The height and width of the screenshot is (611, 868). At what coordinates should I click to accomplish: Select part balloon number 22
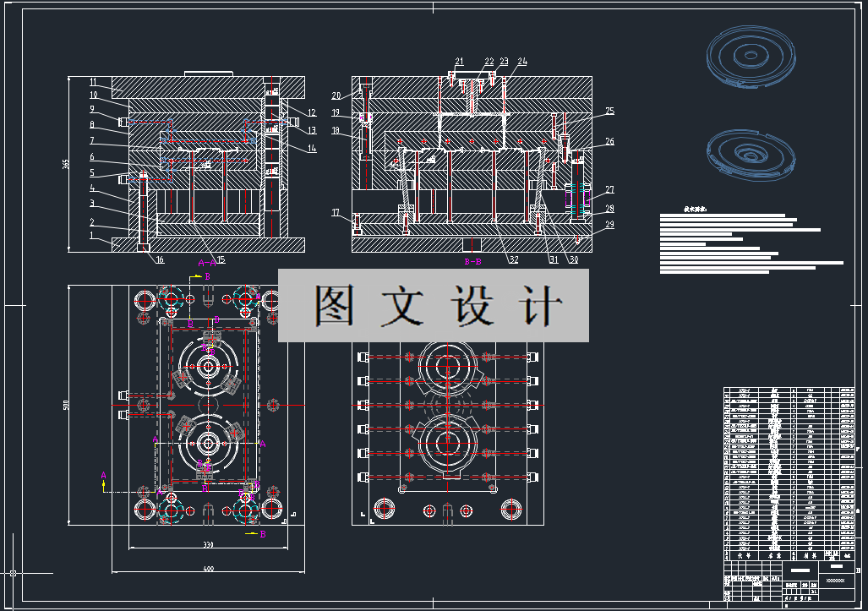click(489, 62)
